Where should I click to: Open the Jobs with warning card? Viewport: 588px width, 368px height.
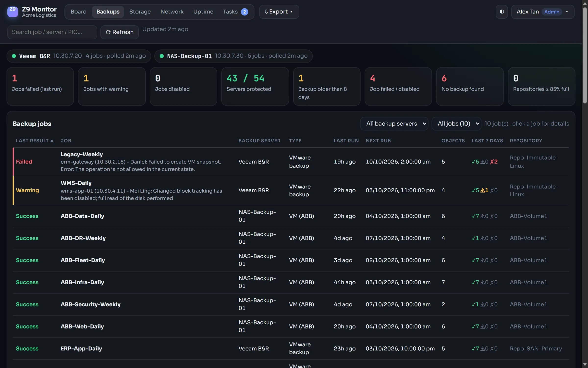tap(112, 86)
